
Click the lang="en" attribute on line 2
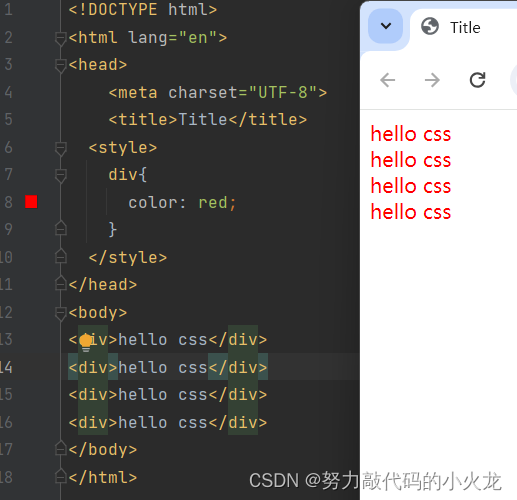tap(173, 38)
